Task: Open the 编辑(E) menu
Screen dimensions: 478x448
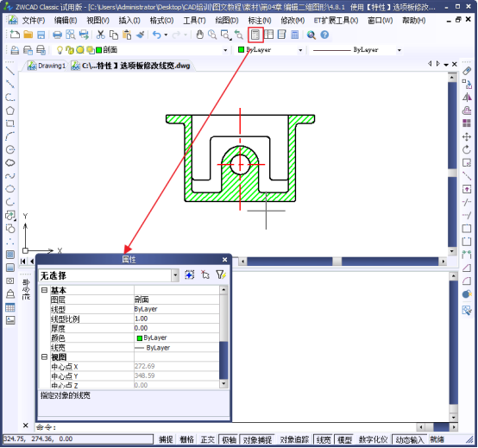Action: click(66, 21)
